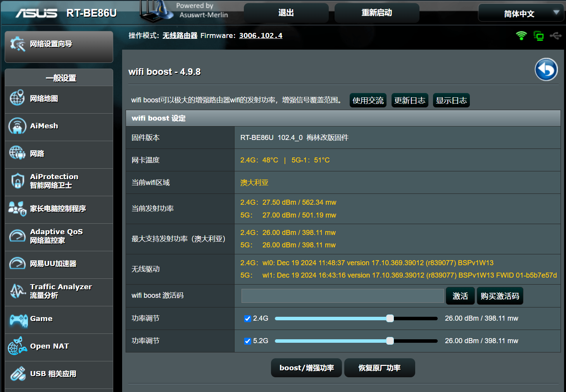Open the AiMesh sidebar icon

click(17, 126)
